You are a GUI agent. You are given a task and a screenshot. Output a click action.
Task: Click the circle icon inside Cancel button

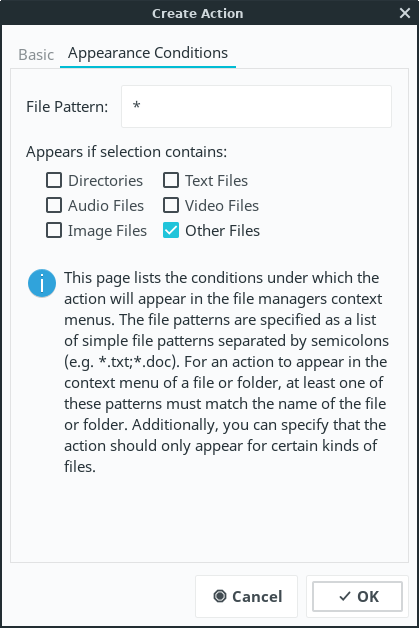(x=220, y=596)
